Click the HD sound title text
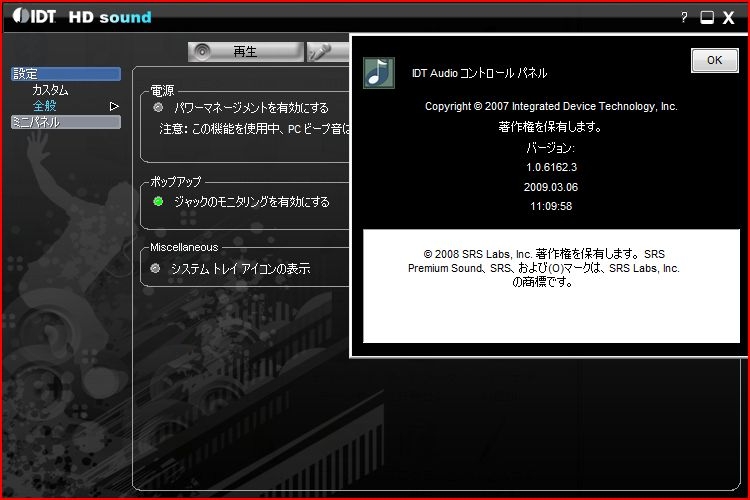The height and width of the screenshot is (500, 750). coord(110,17)
